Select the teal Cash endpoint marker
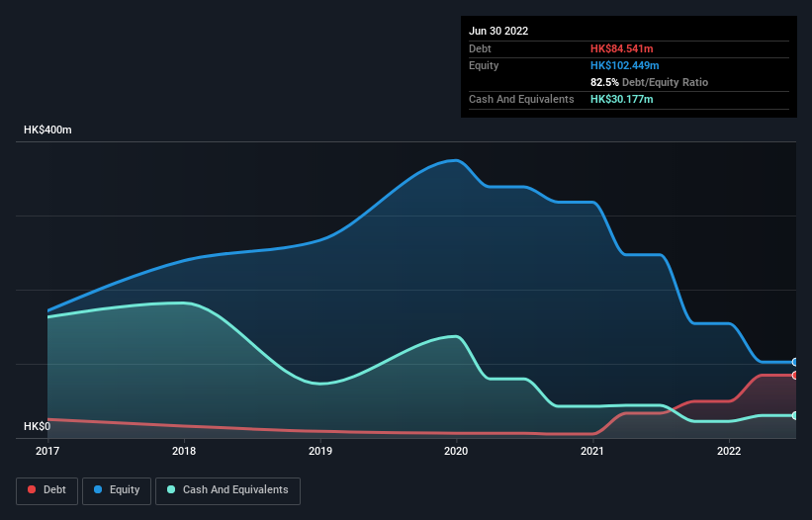Image resolution: width=812 pixels, height=520 pixels. [795, 415]
